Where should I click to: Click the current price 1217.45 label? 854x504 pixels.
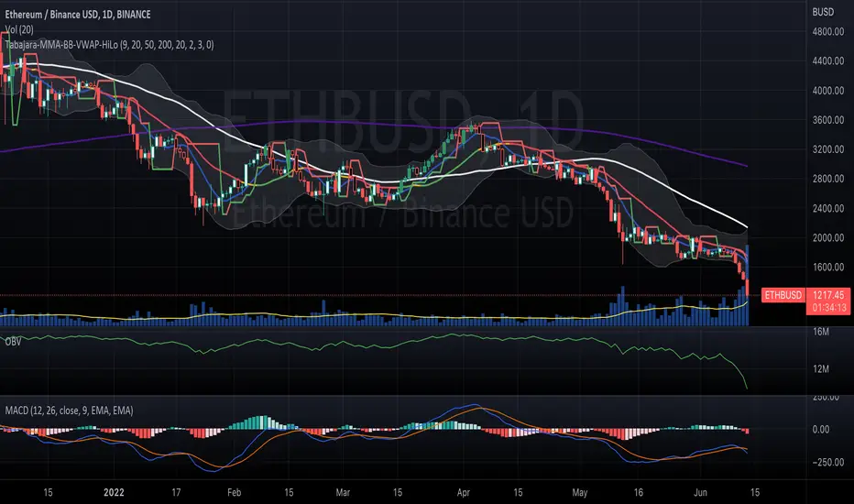[828, 295]
